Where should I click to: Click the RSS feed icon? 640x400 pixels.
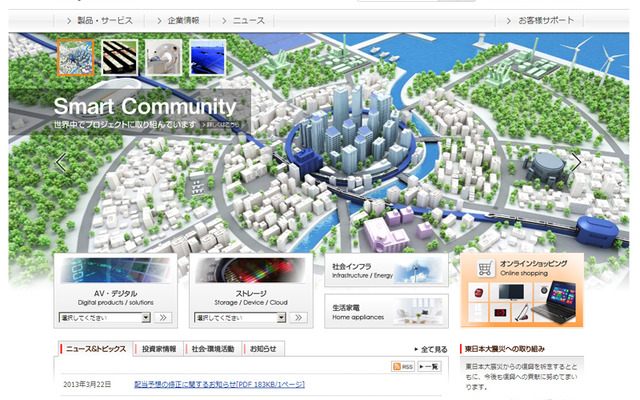pos(400,367)
